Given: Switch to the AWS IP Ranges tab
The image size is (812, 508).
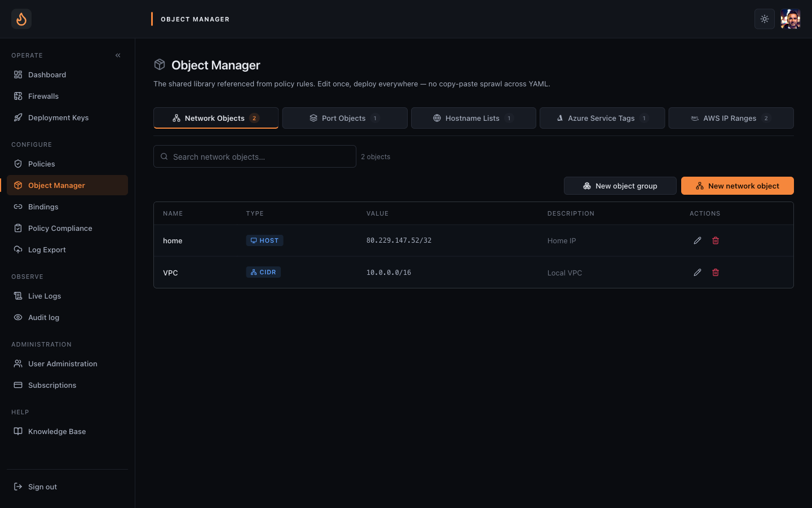Looking at the screenshot, I should pyautogui.click(x=731, y=118).
